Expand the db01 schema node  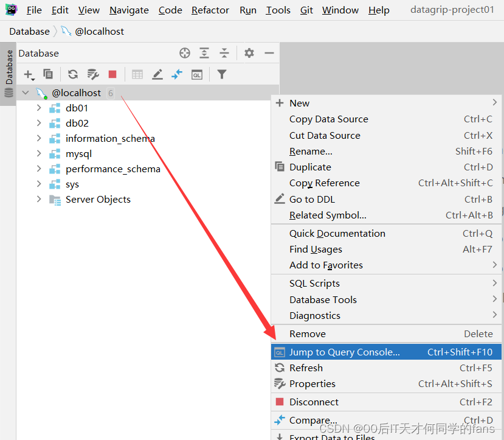pyautogui.click(x=39, y=108)
